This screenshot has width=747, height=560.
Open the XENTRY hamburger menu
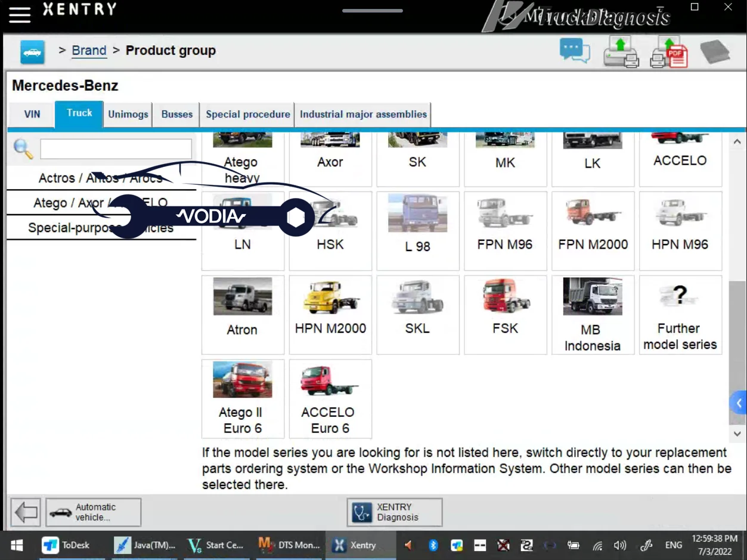point(19,14)
